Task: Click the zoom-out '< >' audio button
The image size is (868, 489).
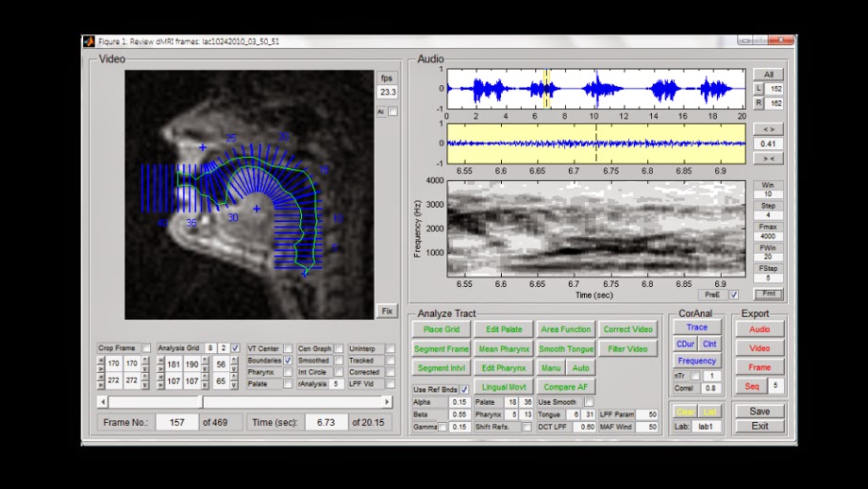Action: [768, 129]
